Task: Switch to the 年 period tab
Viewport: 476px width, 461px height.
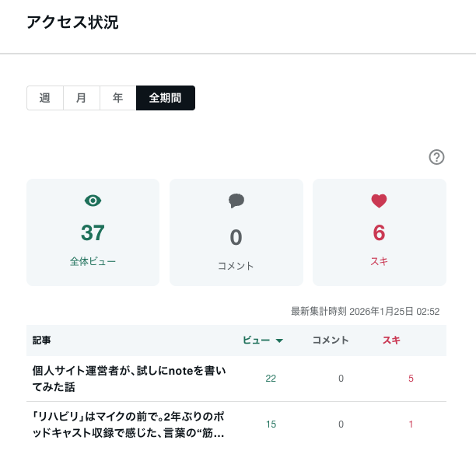Action: 117,98
